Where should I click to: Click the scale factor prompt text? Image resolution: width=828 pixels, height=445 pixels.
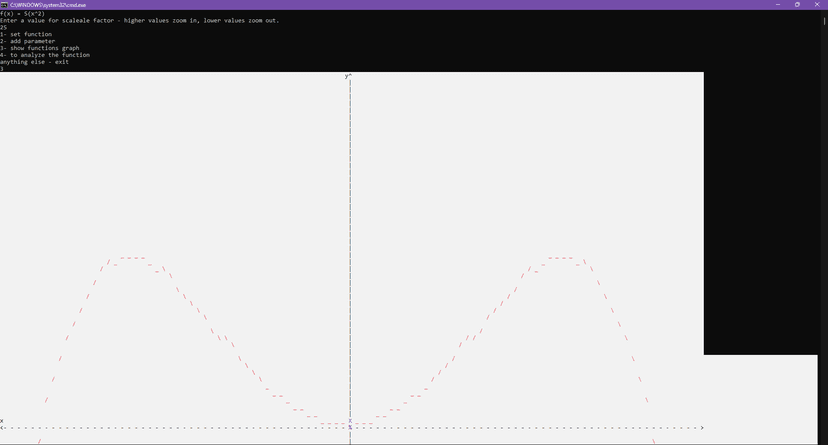(x=140, y=20)
